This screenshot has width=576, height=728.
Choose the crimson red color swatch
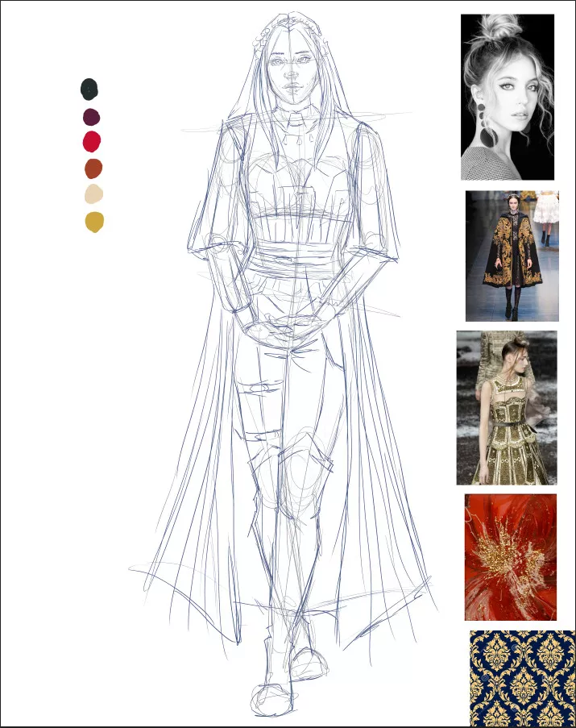click(x=92, y=142)
